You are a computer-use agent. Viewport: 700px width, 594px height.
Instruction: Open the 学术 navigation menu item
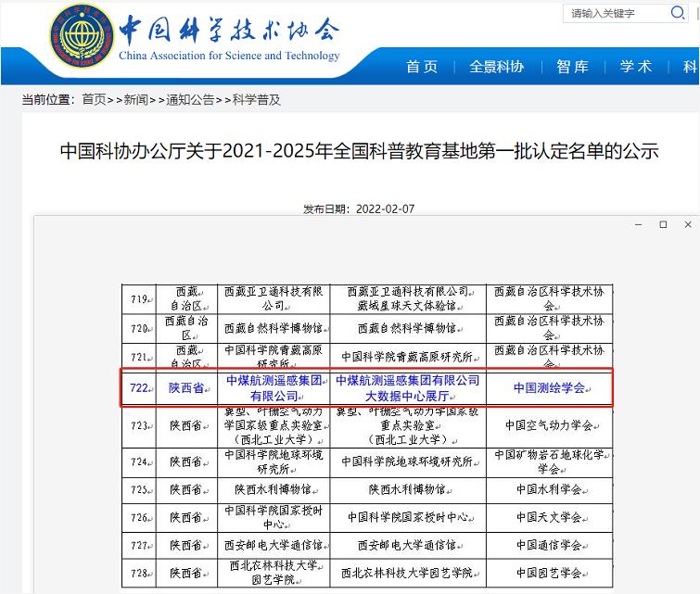636,67
